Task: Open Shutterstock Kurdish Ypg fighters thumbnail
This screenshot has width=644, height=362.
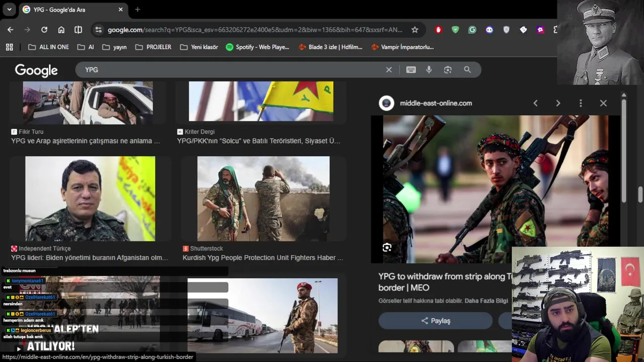Action: pos(263,199)
